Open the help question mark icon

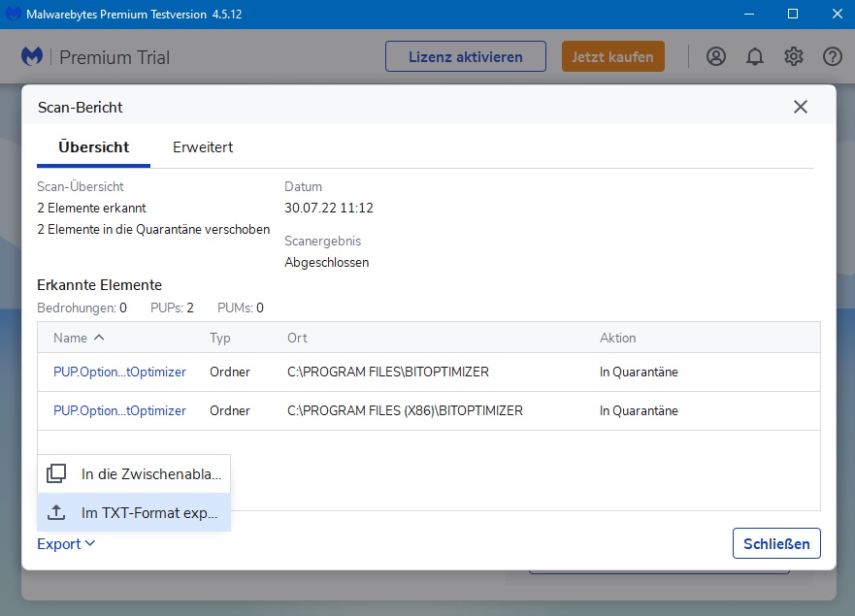point(832,56)
